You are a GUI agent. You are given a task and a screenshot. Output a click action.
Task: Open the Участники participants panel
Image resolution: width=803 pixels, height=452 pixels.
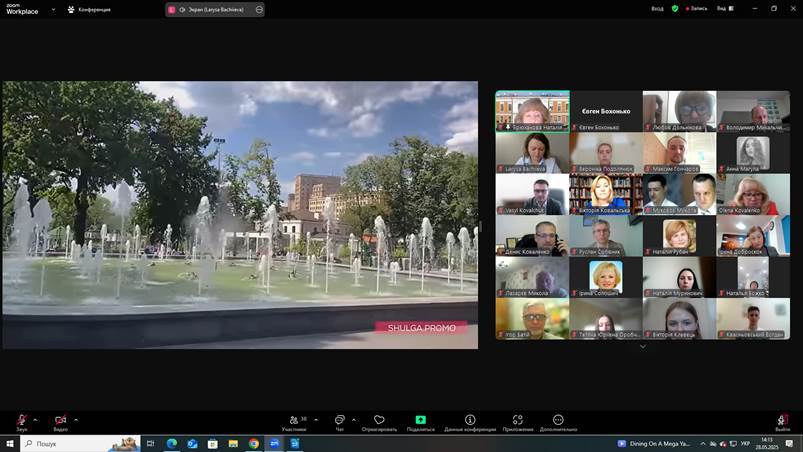click(x=294, y=421)
